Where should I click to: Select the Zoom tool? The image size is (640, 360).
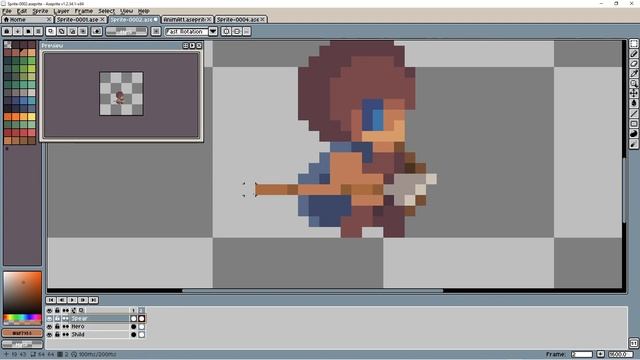pyautogui.click(x=633, y=83)
